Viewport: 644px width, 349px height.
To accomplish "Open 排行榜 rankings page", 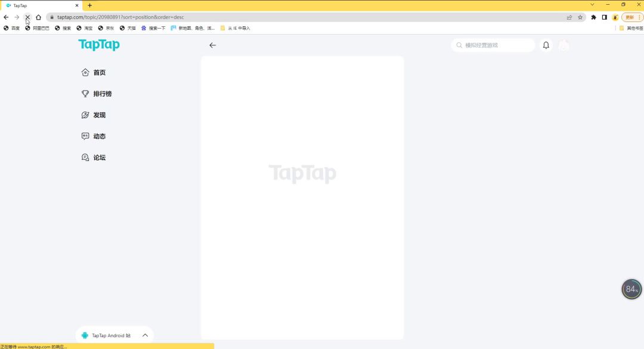I will click(102, 94).
